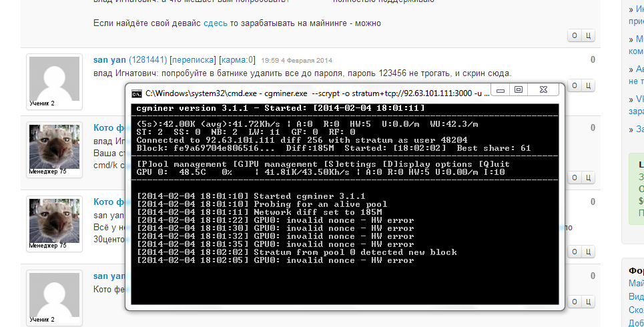Click 18:01:30 'invalid nonce - HW error' line
Screen dimensions: 644x327
pyautogui.click(x=275, y=228)
